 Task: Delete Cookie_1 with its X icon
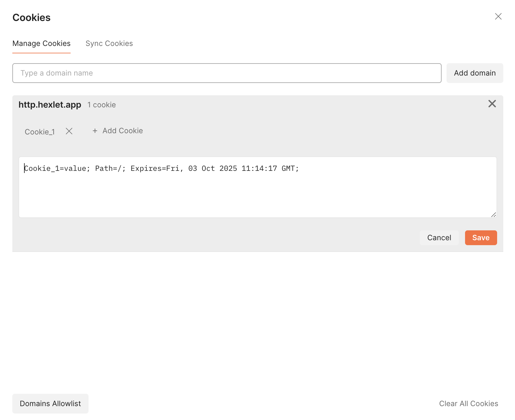point(69,131)
